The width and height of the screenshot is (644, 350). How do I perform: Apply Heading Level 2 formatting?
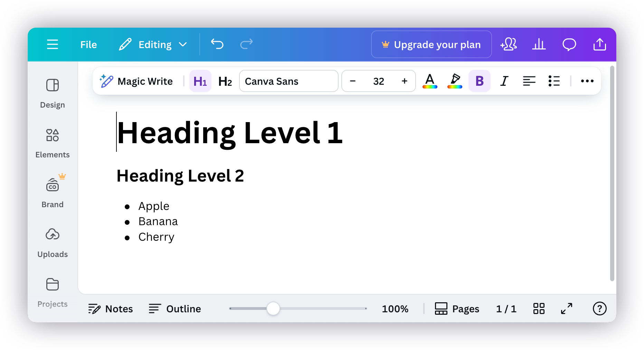tap(225, 81)
